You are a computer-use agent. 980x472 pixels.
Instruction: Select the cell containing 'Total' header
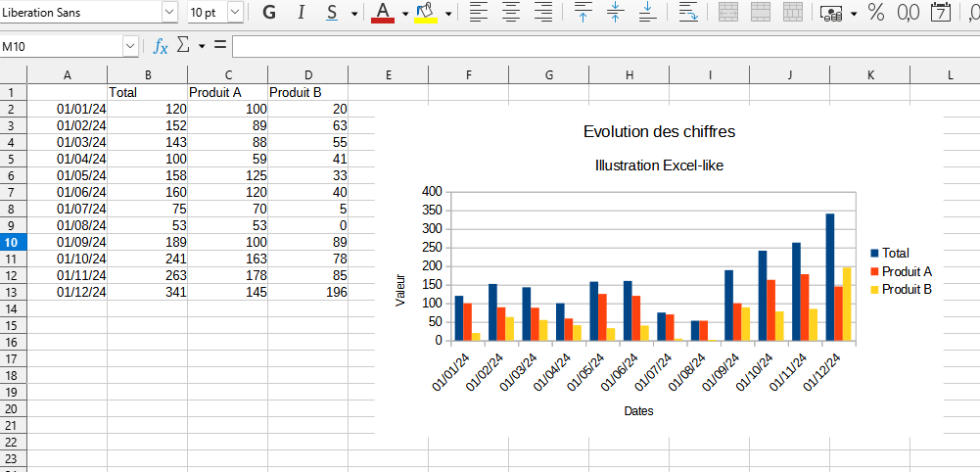[148, 92]
